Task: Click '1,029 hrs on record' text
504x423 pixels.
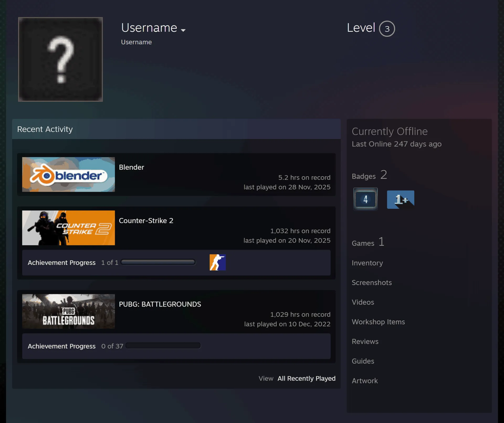Action: (300, 314)
